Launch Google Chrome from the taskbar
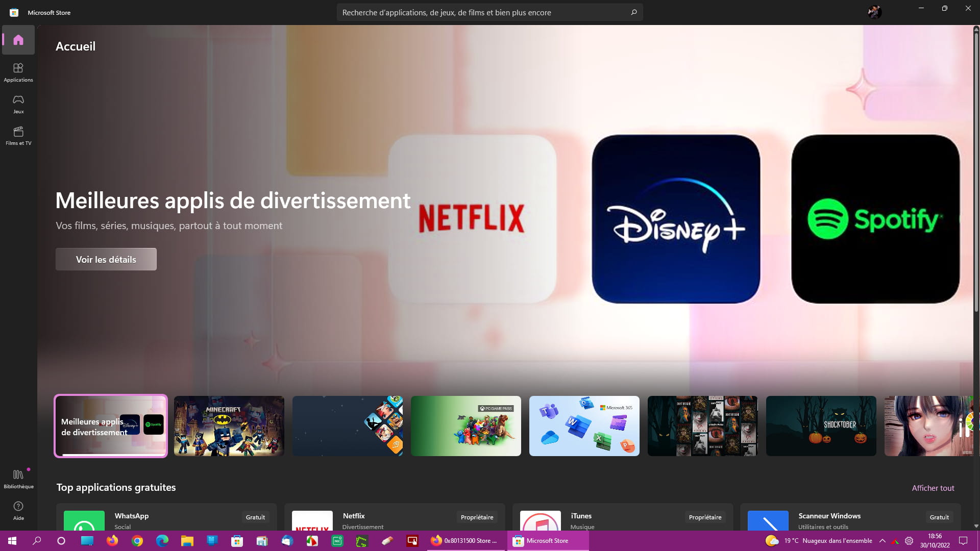 pos(137,541)
